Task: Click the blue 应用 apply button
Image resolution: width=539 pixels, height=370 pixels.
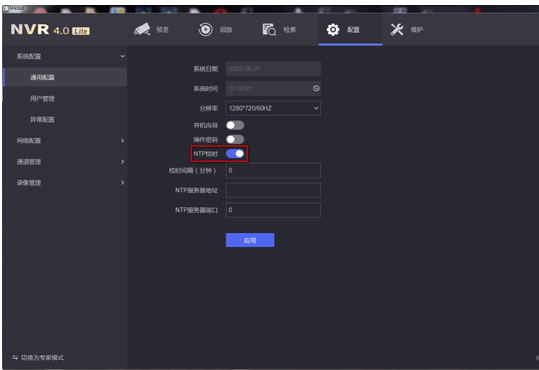Action: (250, 240)
